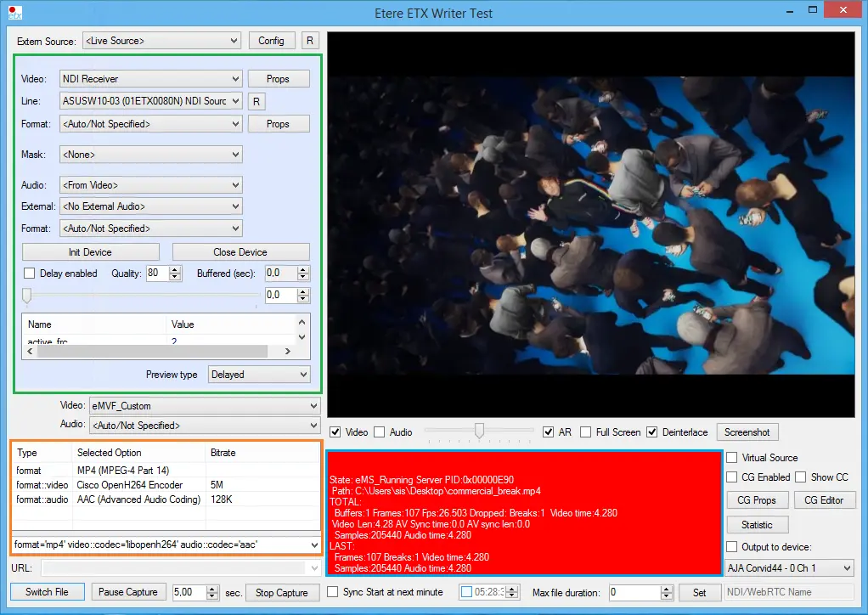Enable Sync Start at next minute
The width and height of the screenshot is (868, 615).
(x=333, y=592)
